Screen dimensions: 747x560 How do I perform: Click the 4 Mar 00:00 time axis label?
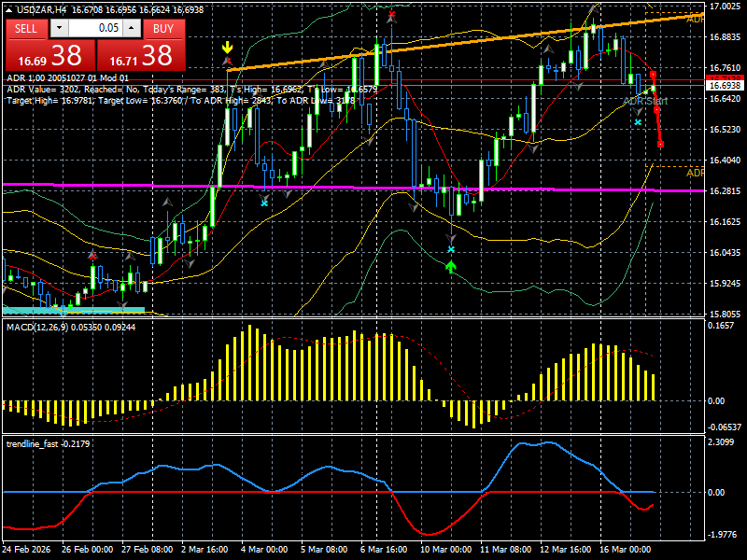click(265, 549)
